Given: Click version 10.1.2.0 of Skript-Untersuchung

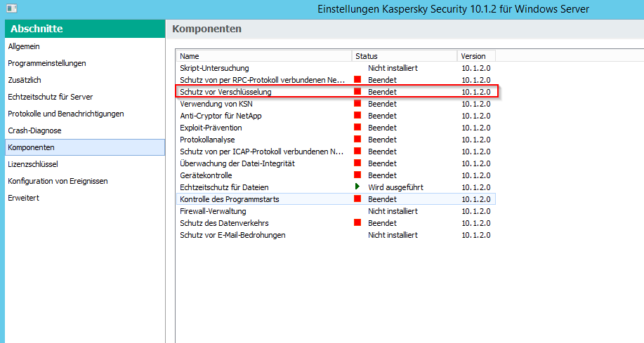Looking at the screenshot, I should [x=476, y=68].
